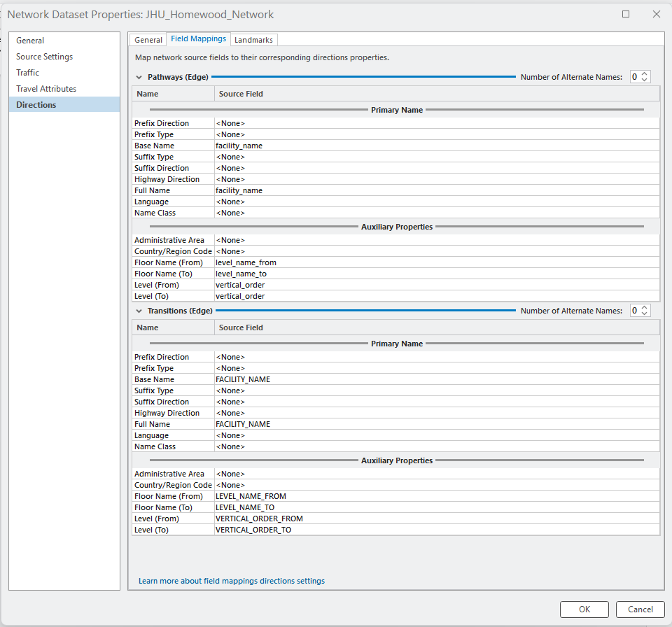
Task: Open Source Settings page
Action: tap(64, 57)
